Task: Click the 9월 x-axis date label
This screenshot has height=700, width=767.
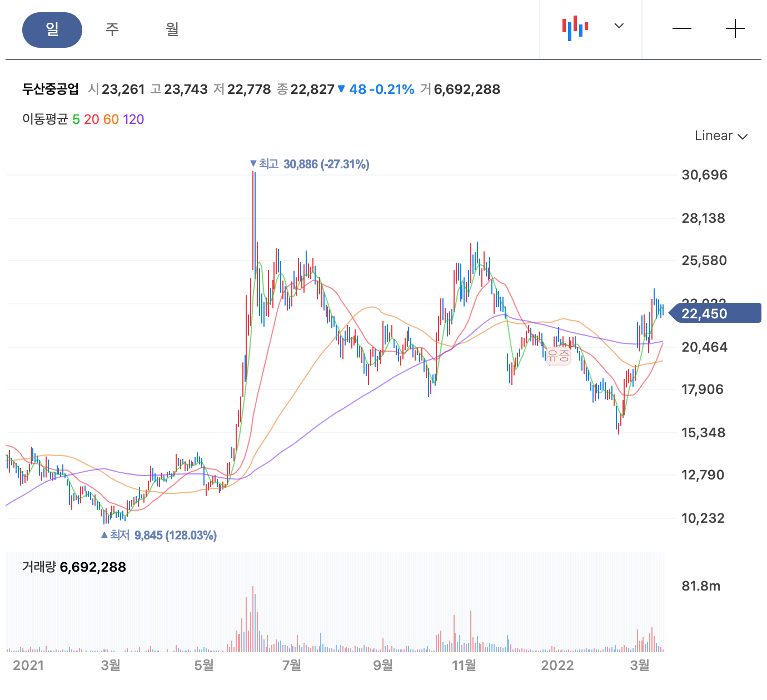Action: pos(383,665)
